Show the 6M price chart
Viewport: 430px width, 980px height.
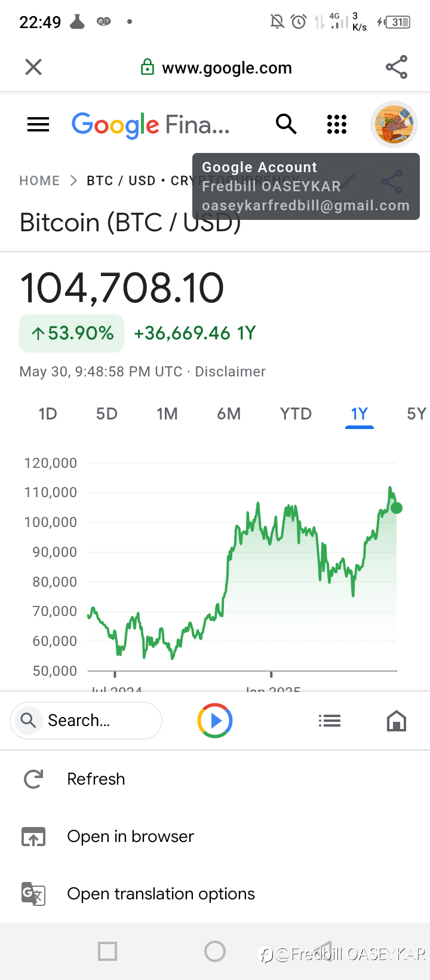click(229, 414)
